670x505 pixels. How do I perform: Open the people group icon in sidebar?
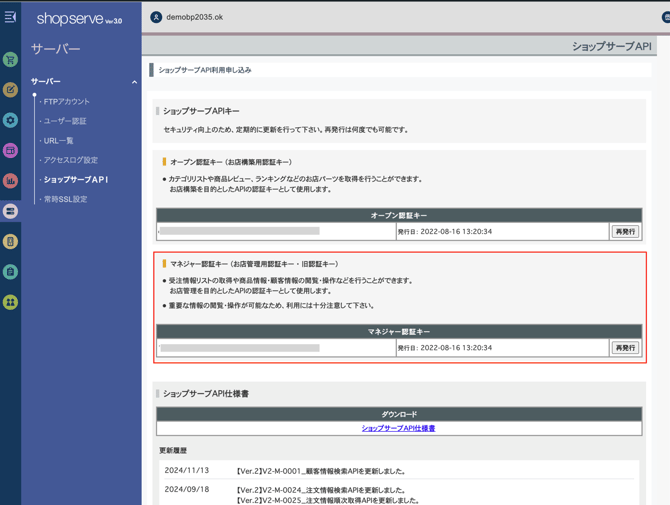[10, 302]
